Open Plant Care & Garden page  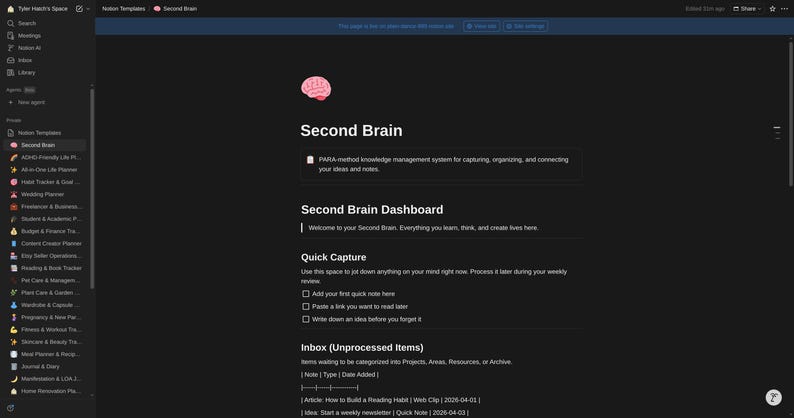click(x=46, y=292)
